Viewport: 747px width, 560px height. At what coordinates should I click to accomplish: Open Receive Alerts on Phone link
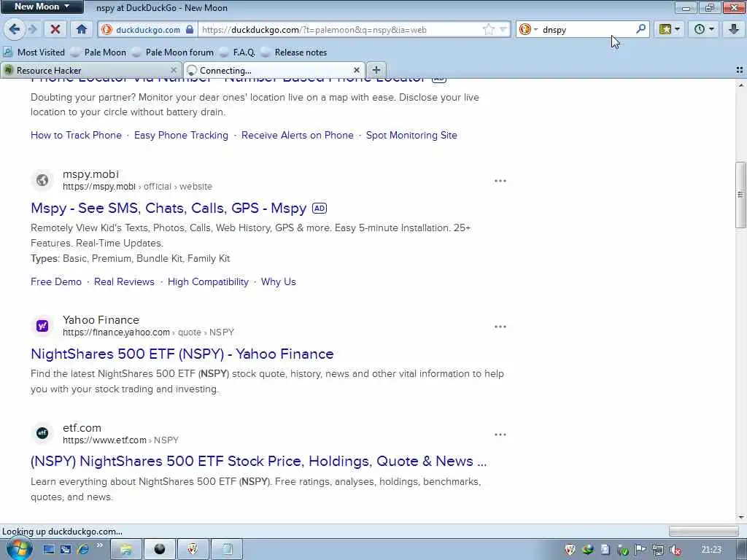tap(298, 135)
